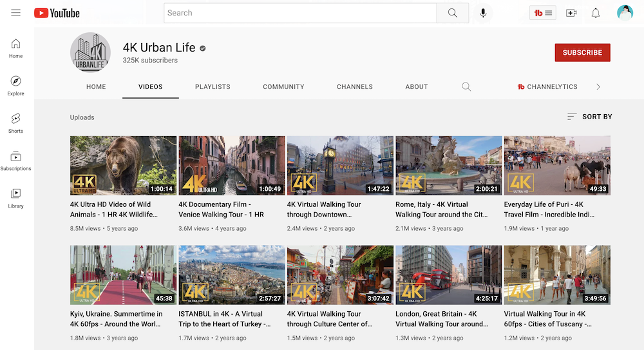Open the Venice canal video thumbnail
Image resolution: width=644 pixels, height=350 pixels.
coord(232,166)
